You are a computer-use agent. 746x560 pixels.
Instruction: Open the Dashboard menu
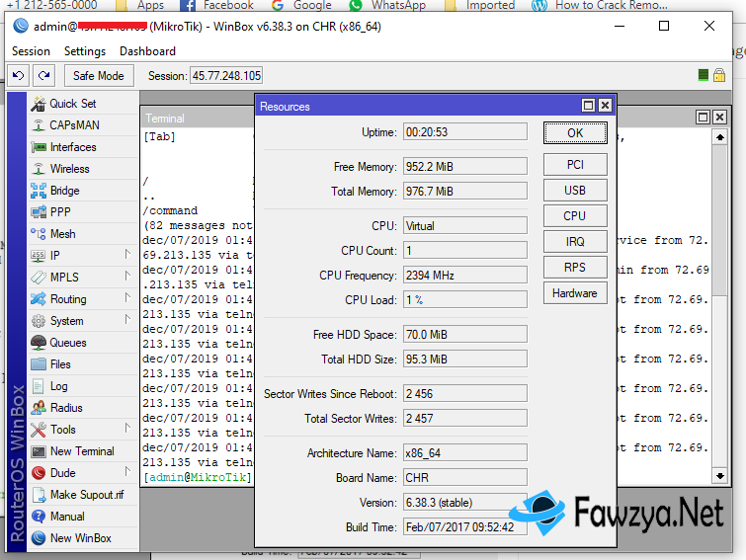click(147, 50)
